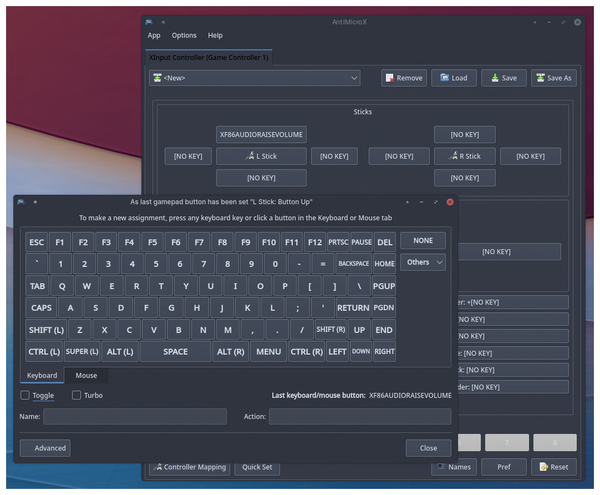Screen dimensions: 600x495
Task: Click the NONE key button
Action: coord(423,241)
